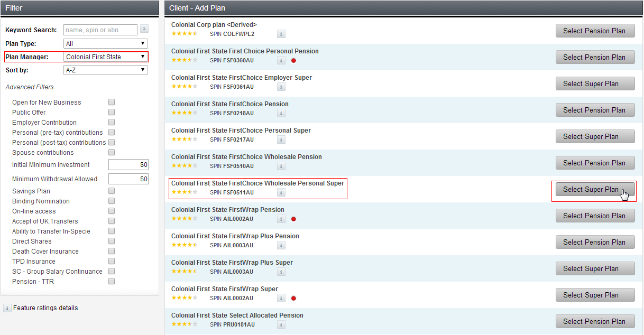This screenshot has width=644, height=335.
Task: Open info icon for FirstWrap Plus Pension
Action: coord(281,245)
